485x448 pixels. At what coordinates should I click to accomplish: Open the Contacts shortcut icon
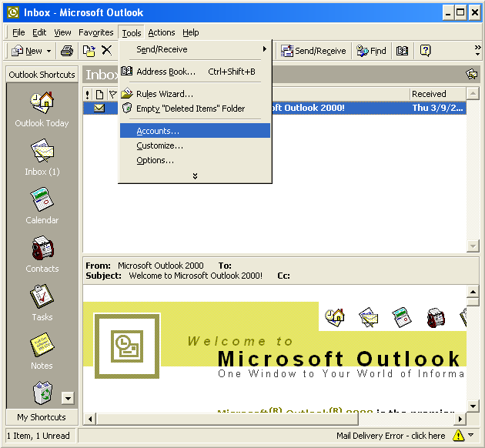point(42,248)
